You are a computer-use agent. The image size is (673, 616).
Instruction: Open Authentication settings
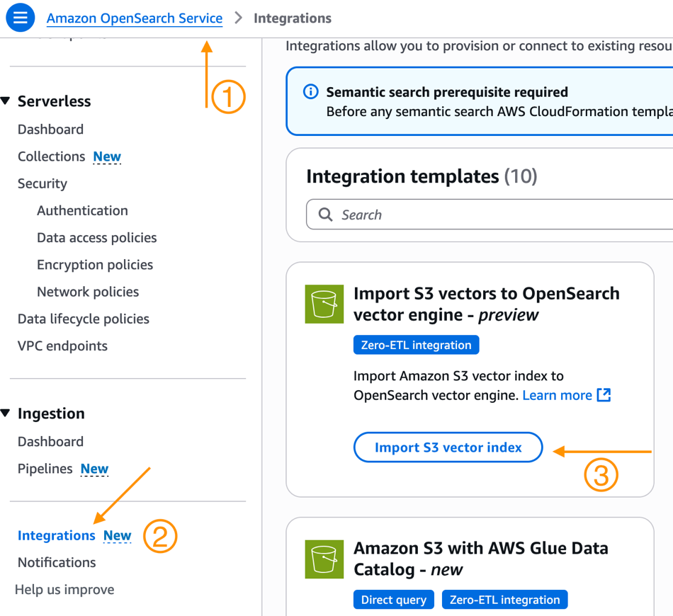tap(82, 210)
